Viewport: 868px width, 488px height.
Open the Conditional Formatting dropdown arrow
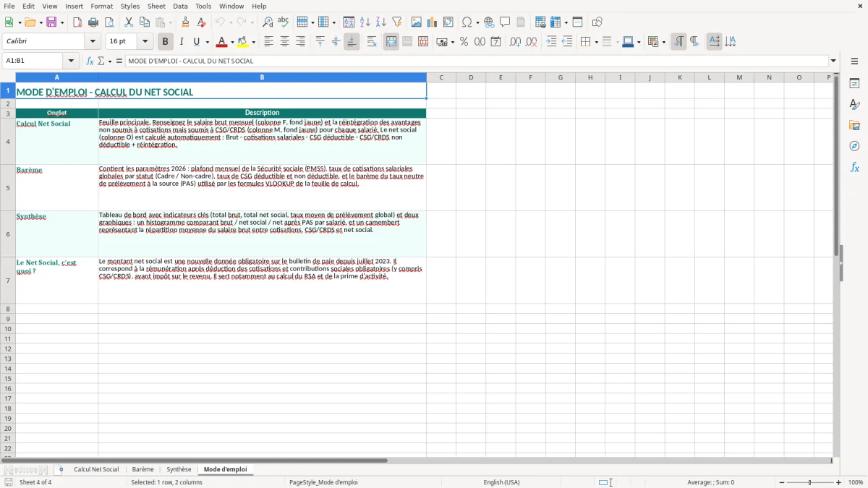coord(663,42)
